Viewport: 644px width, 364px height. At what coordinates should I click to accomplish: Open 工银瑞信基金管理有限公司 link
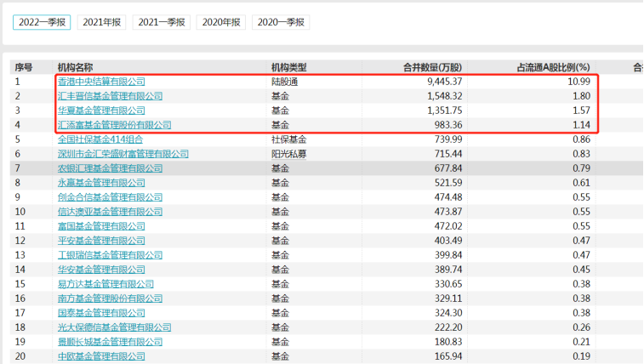[x=110, y=255]
